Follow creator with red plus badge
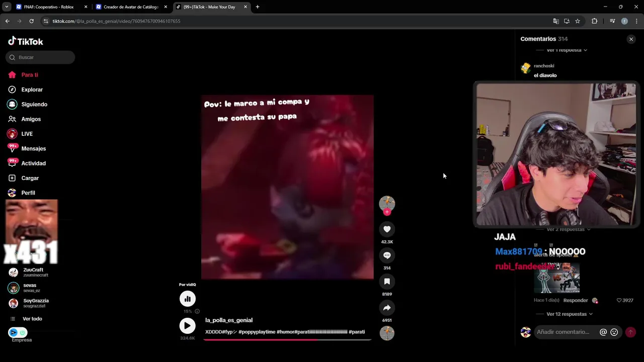The width and height of the screenshot is (644, 362). point(387,212)
